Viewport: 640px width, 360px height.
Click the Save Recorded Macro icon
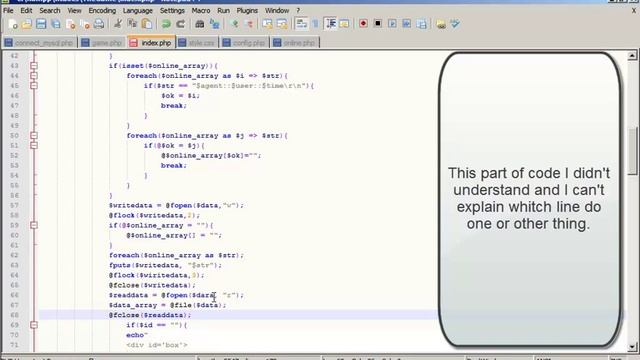click(x=422, y=24)
